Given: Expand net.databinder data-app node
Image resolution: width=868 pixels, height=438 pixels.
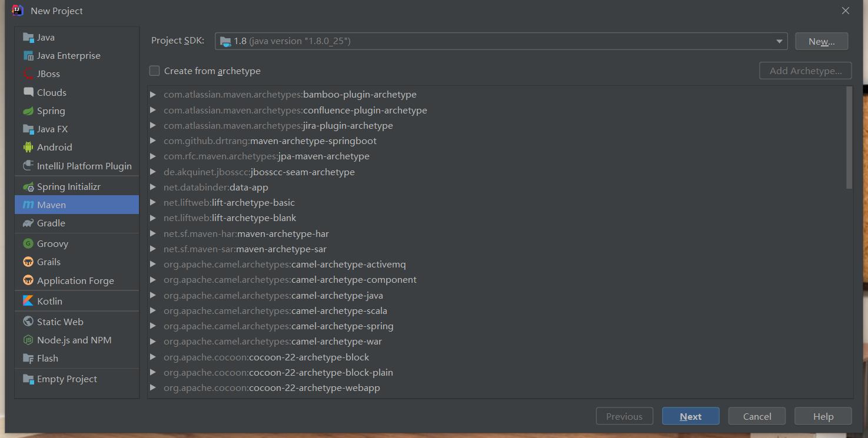Looking at the screenshot, I should [x=153, y=187].
